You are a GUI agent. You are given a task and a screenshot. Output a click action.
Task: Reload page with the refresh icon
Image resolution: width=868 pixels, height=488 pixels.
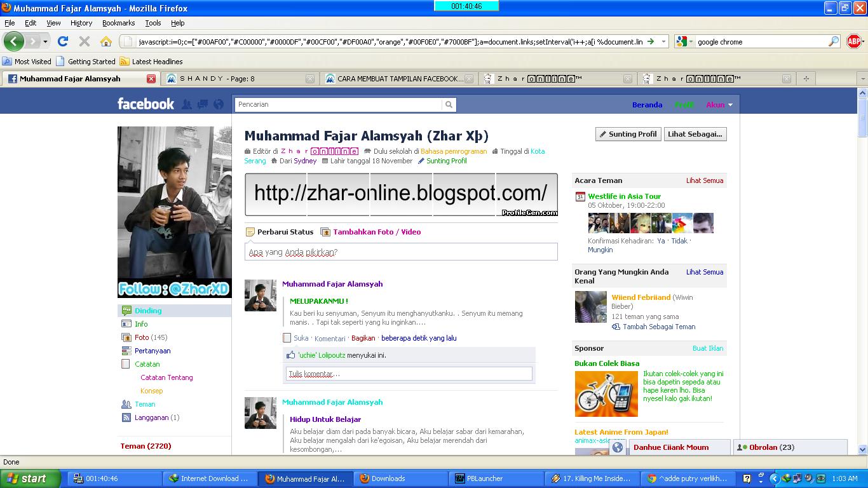pos(62,41)
